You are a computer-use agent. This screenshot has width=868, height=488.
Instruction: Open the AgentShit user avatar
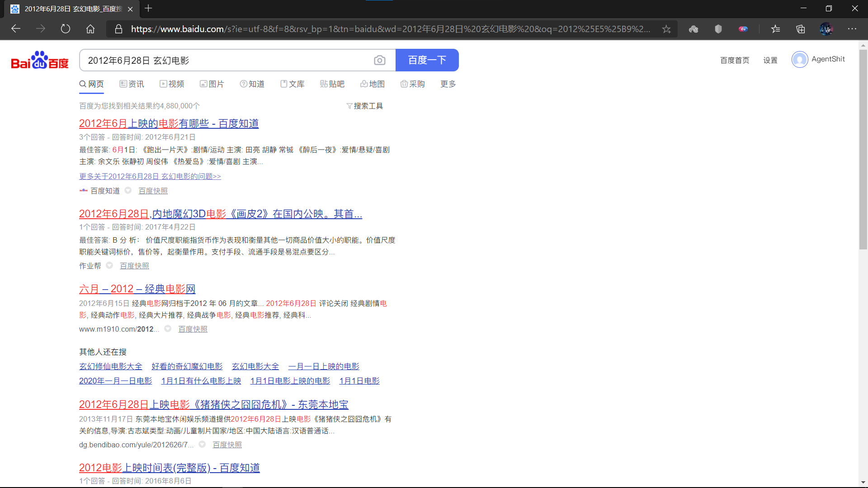(800, 59)
